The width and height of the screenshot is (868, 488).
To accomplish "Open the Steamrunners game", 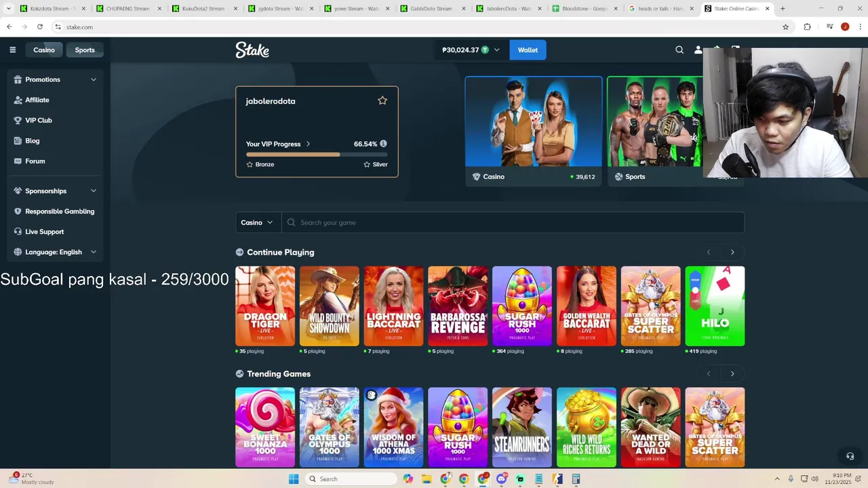I will (x=522, y=427).
